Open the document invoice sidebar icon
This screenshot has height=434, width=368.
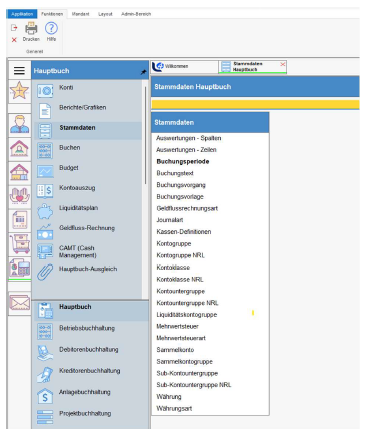pyautogui.click(x=19, y=220)
